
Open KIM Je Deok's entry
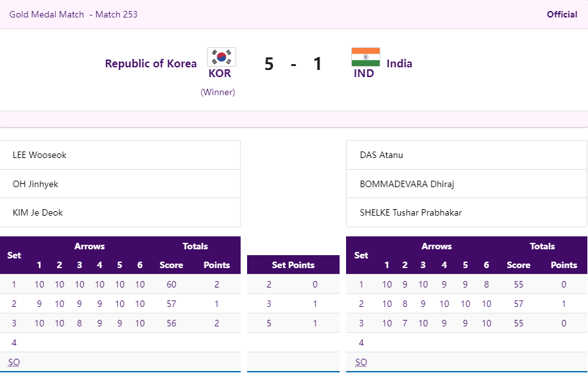(38, 212)
